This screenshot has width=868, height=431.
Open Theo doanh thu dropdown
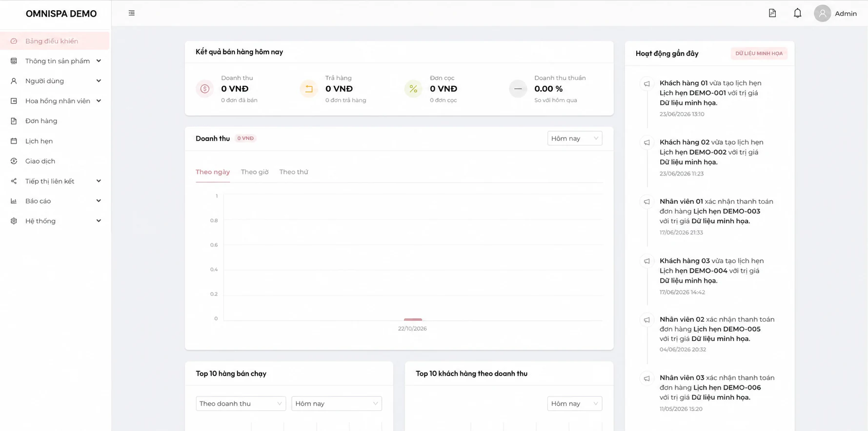tap(241, 404)
